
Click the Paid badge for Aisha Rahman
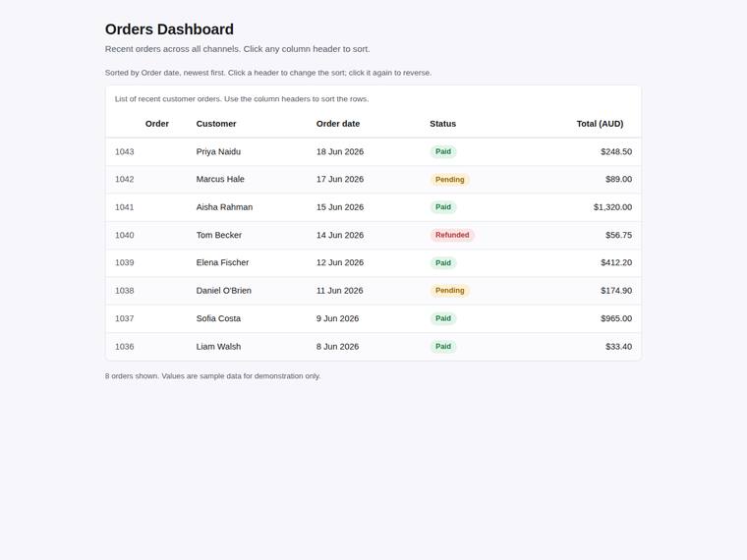point(443,207)
